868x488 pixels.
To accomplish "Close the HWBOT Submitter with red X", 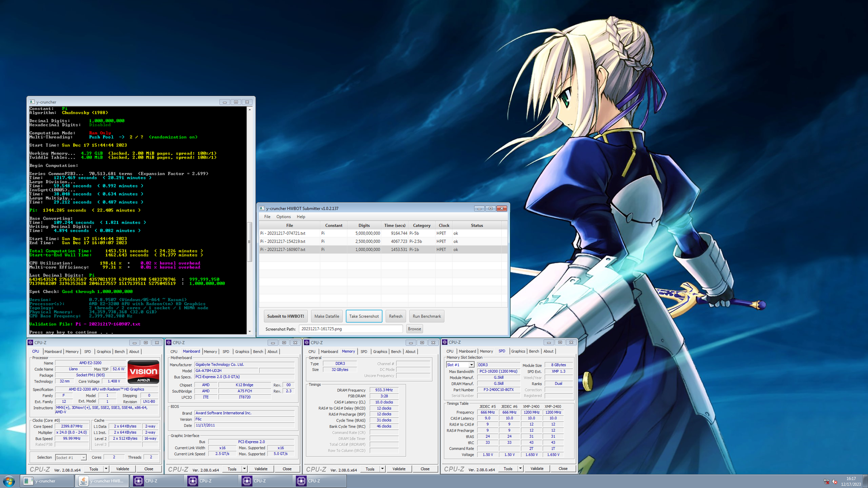I will point(502,208).
